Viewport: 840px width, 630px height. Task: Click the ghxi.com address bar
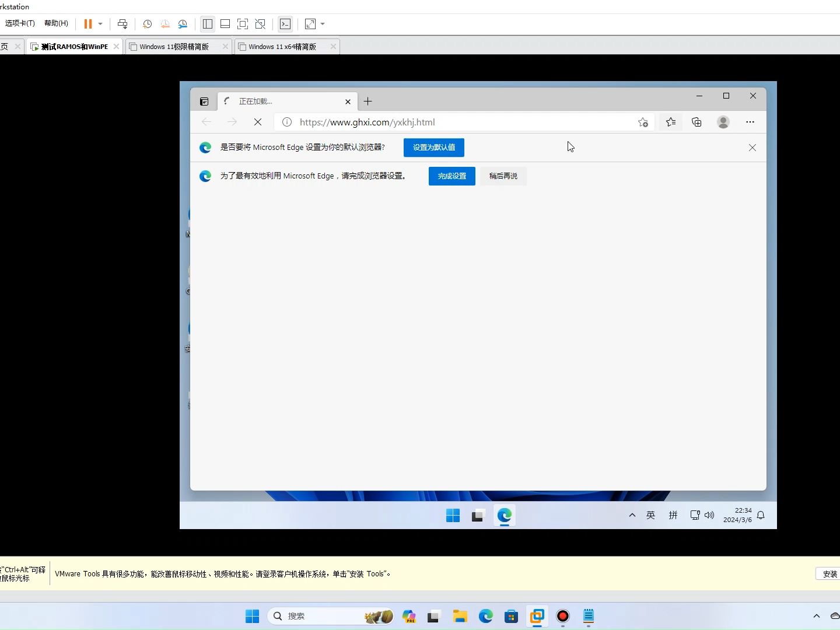click(x=464, y=122)
